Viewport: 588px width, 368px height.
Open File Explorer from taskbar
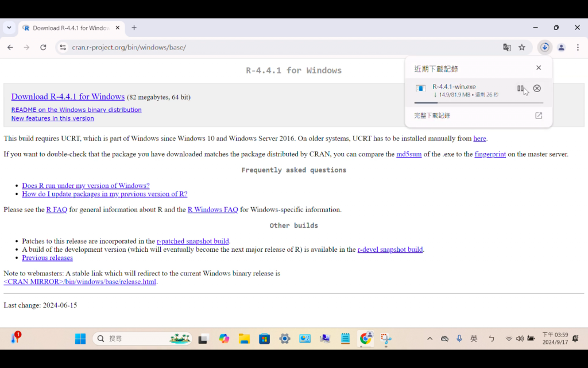tap(244, 339)
